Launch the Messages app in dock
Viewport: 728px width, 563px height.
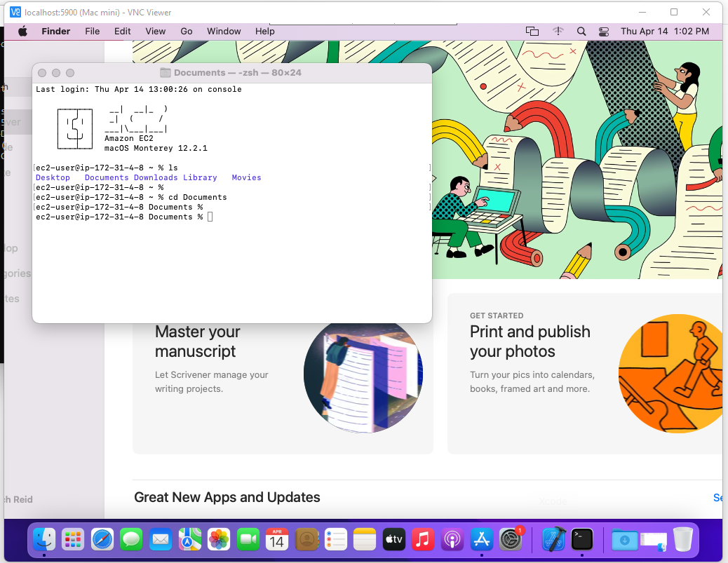[131, 539]
